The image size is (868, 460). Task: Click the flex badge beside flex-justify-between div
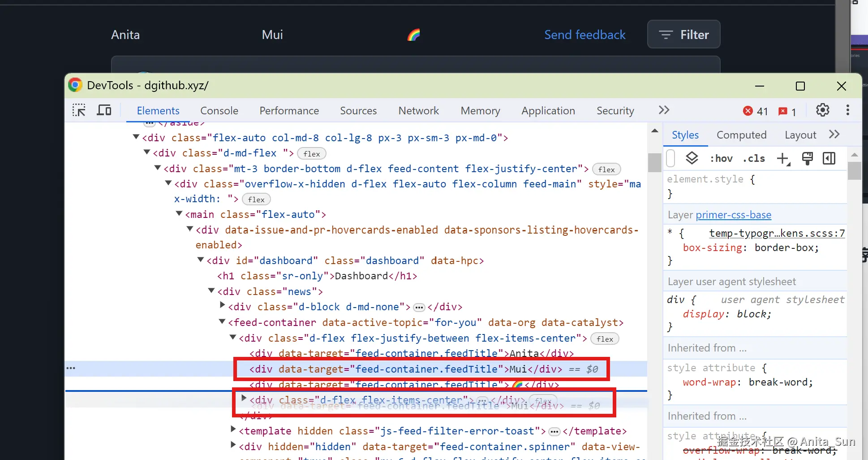605,339
